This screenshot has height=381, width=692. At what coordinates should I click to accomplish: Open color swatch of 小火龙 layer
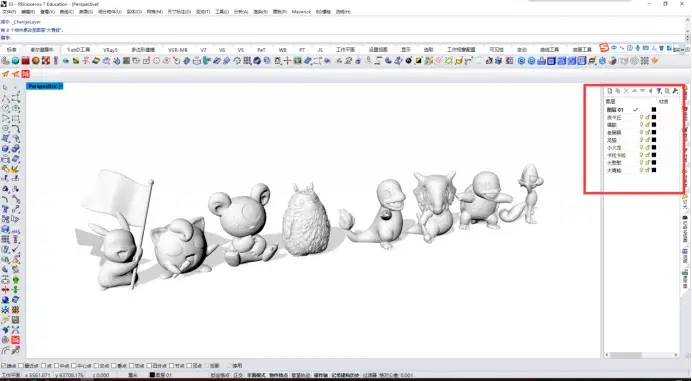[654, 147]
